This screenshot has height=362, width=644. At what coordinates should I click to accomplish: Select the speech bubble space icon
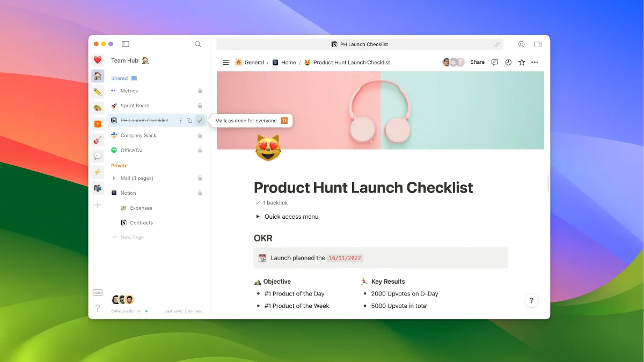[x=98, y=156]
